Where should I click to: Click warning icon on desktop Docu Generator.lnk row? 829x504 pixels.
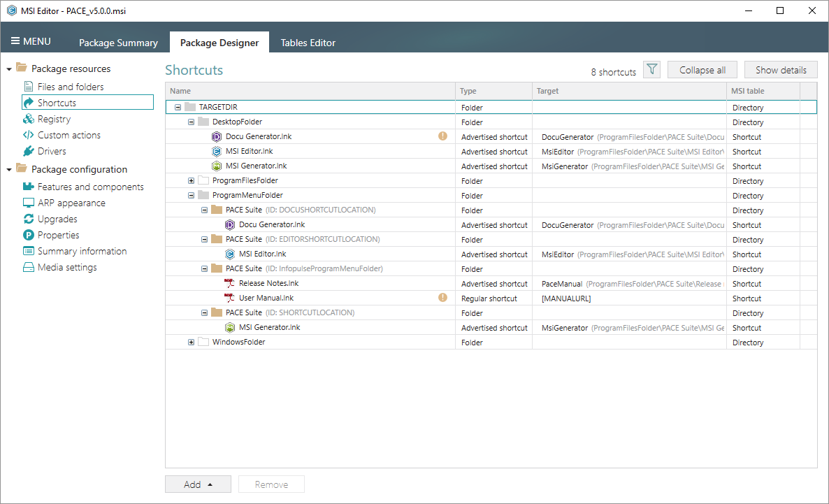(442, 136)
